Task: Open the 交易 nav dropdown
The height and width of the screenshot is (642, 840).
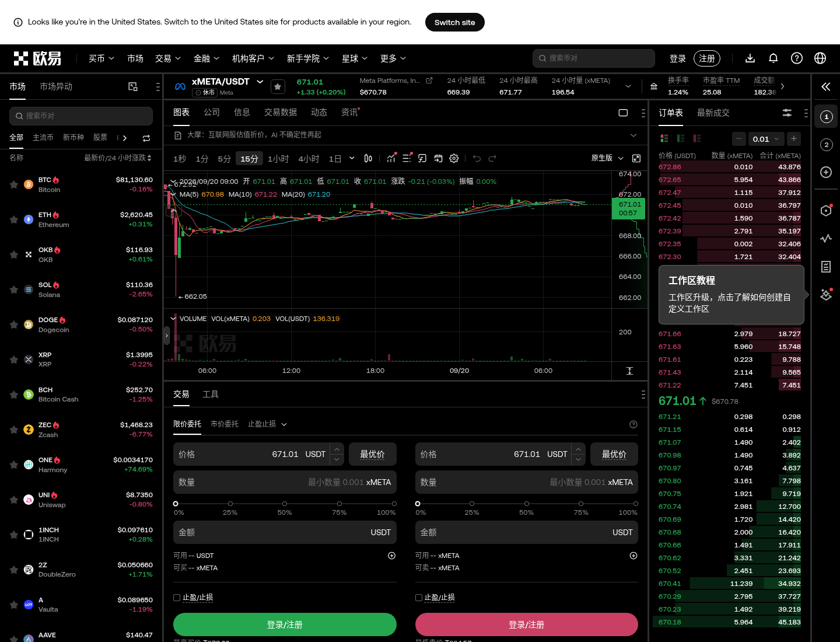Action: coord(168,58)
